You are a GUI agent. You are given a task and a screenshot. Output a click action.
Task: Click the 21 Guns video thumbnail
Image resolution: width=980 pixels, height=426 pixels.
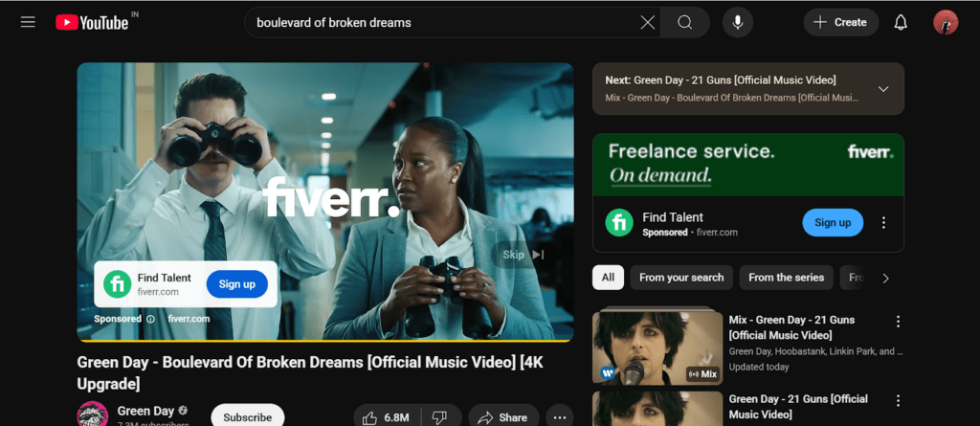click(x=657, y=409)
